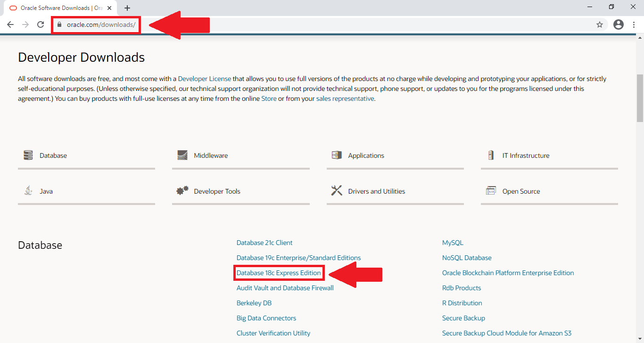This screenshot has width=644, height=343.
Task: Open the Java downloads category
Action: coord(86,192)
